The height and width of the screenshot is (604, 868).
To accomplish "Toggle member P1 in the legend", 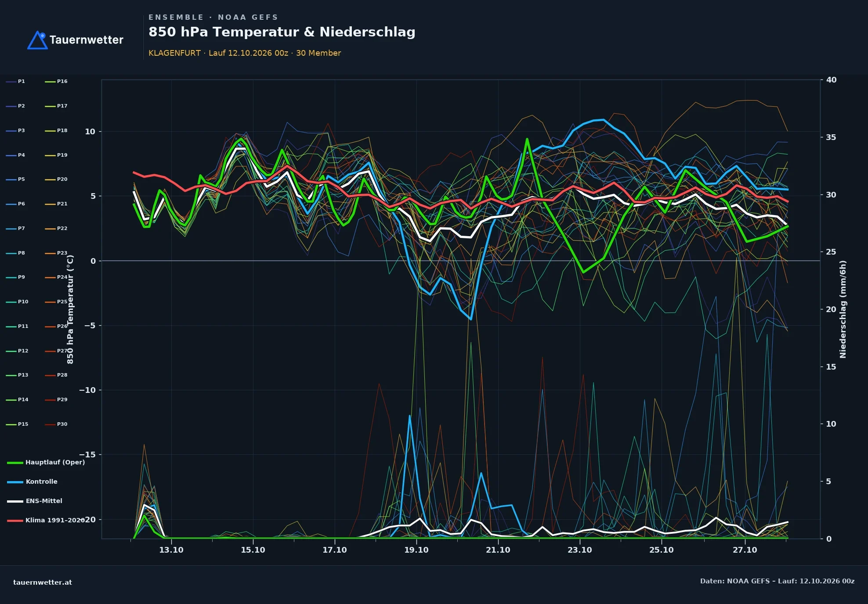I will pos(15,82).
